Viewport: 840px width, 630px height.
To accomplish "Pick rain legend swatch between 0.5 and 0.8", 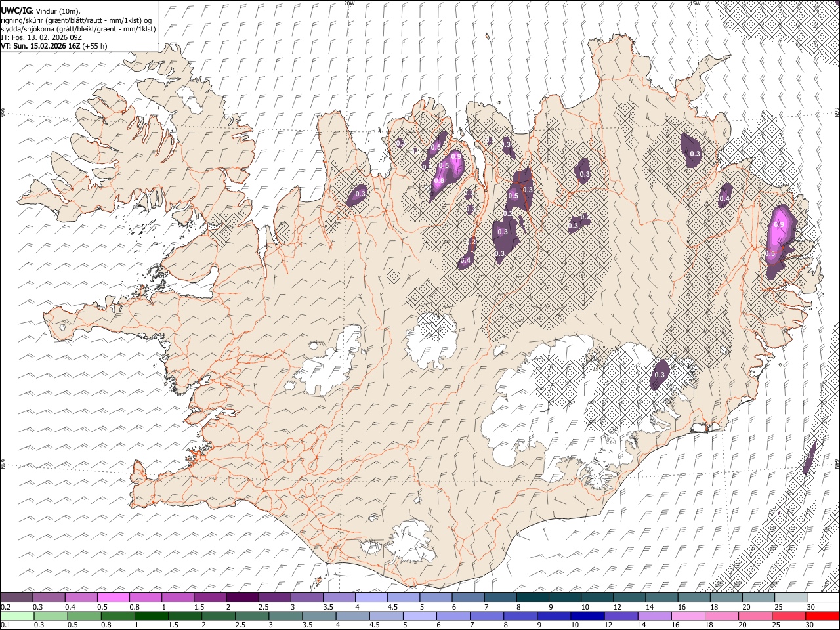I will [83, 616].
